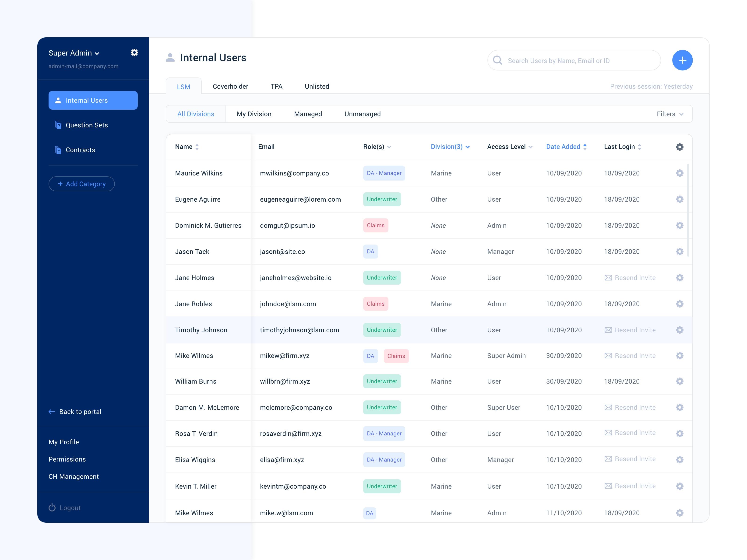The image size is (747, 560).
Task: Toggle Last Login sort arrows
Action: tap(640, 147)
